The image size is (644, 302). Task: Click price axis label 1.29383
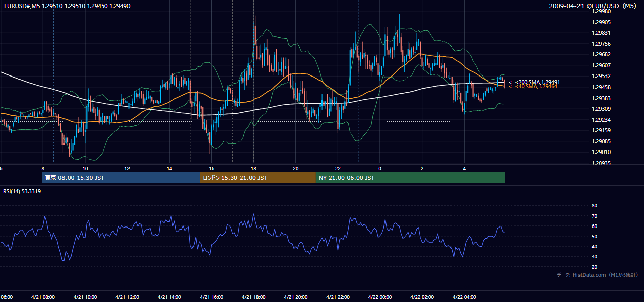coord(601,98)
